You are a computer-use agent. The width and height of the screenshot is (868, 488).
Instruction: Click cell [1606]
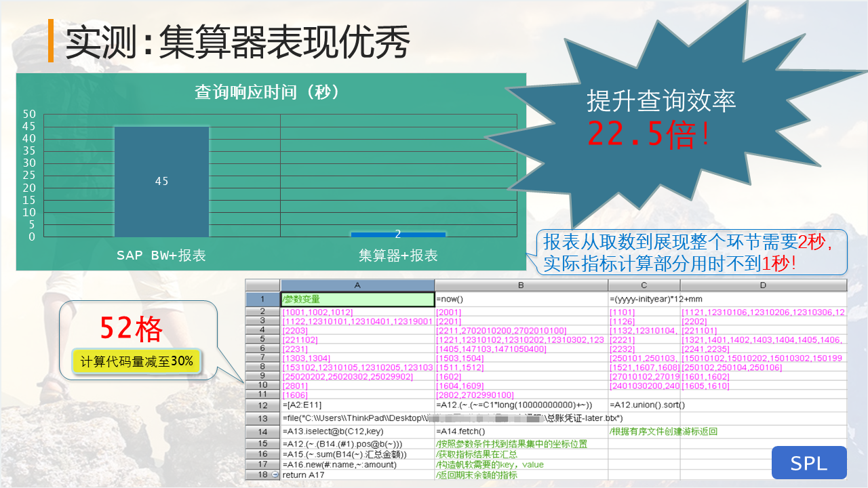pos(357,394)
